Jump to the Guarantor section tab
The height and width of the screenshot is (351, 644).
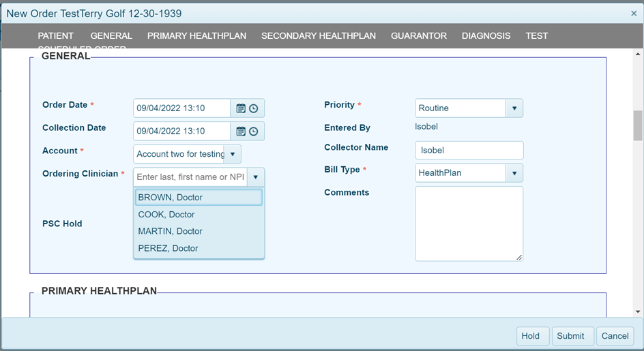(x=419, y=36)
